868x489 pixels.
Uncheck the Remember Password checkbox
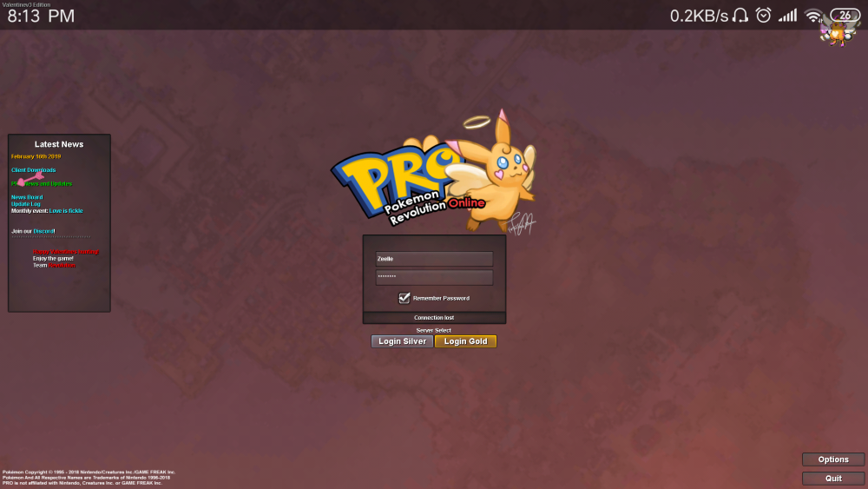[x=404, y=298]
